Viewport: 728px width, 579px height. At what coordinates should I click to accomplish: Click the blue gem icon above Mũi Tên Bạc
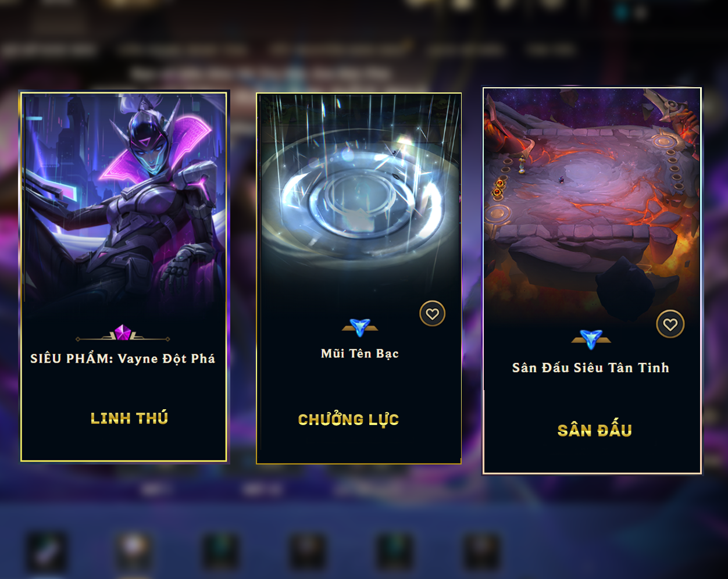[x=360, y=327]
